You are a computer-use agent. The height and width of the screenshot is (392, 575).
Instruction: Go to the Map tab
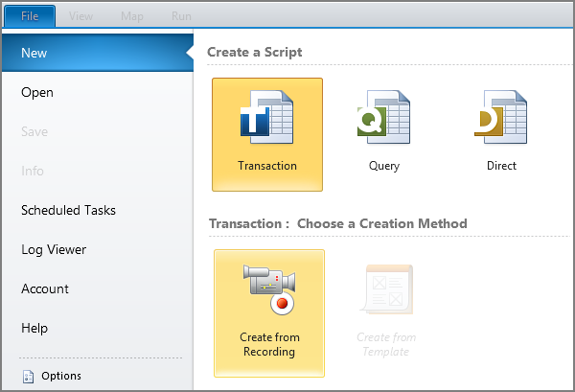click(x=132, y=16)
